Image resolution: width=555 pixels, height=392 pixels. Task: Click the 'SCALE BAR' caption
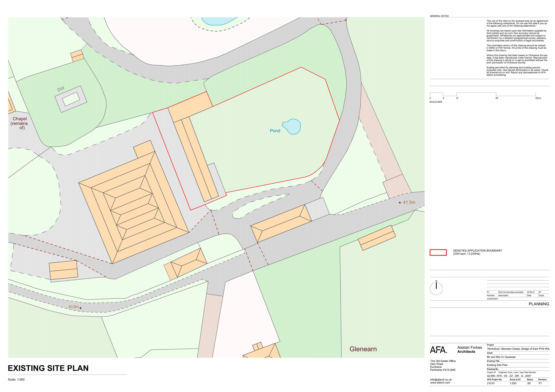[436, 102]
